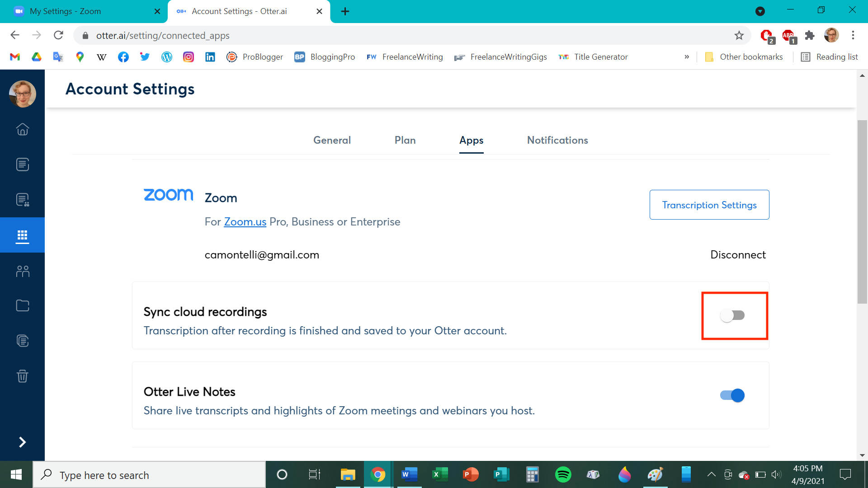This screenshot has width=868, height=488.
Task: Go back in browser history
Action: (x=15, y=35)
